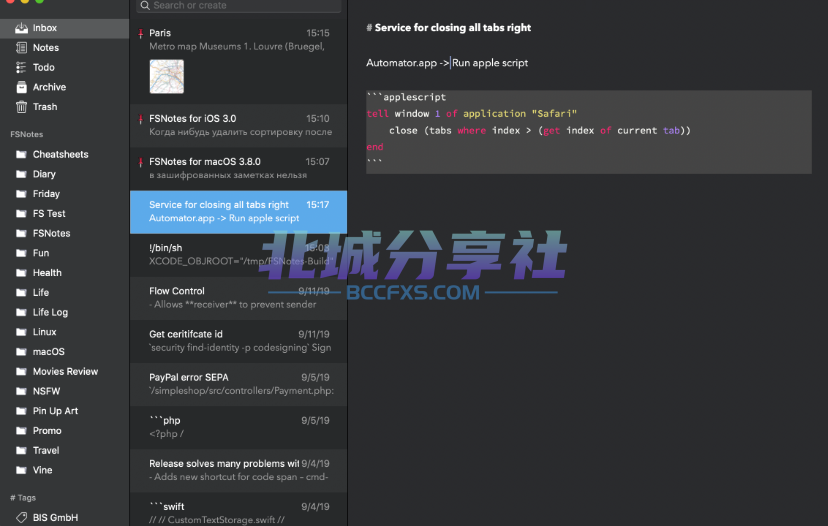The image size is (828, 526).
Task: Focus the Search or create field
Action: point(239,6)
